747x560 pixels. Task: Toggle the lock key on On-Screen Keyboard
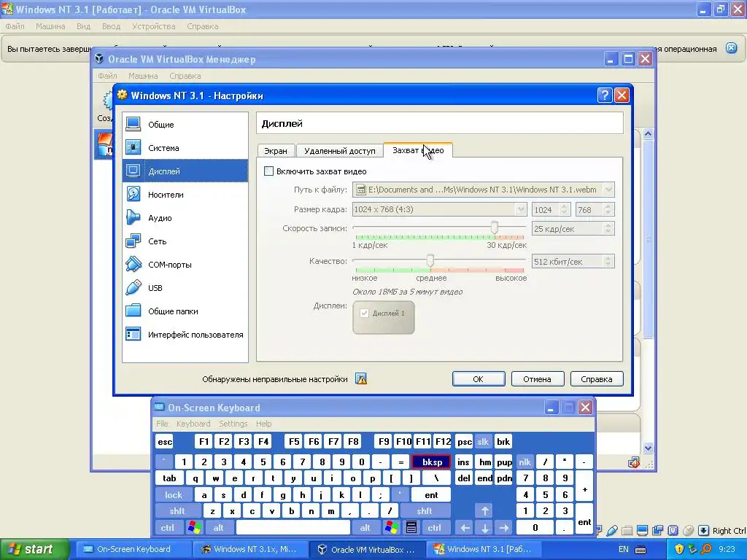(174, 495)
